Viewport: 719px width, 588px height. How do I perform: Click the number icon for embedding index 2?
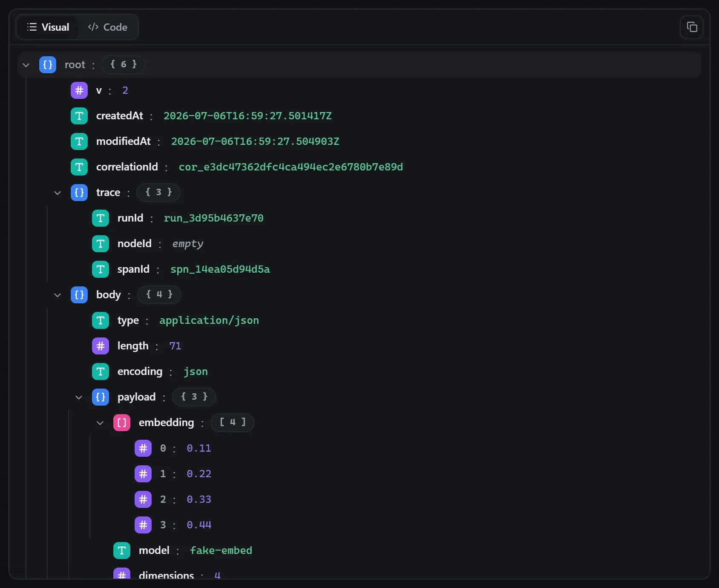(143, 499)
